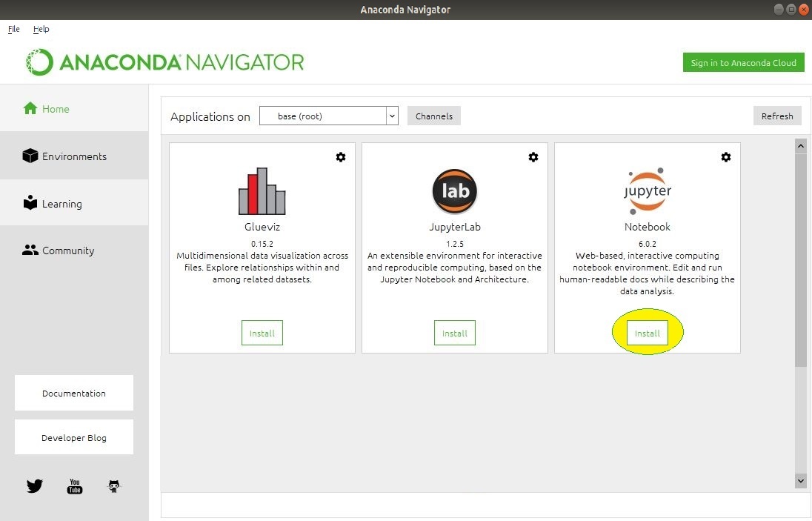Open the Help menu
The height and width of the screenshot is (521, 812).
(x=41, y=29)
